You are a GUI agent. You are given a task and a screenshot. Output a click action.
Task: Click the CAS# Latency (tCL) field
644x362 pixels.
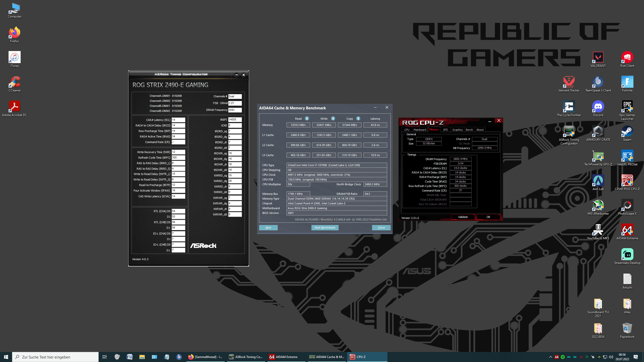[178, 120]
